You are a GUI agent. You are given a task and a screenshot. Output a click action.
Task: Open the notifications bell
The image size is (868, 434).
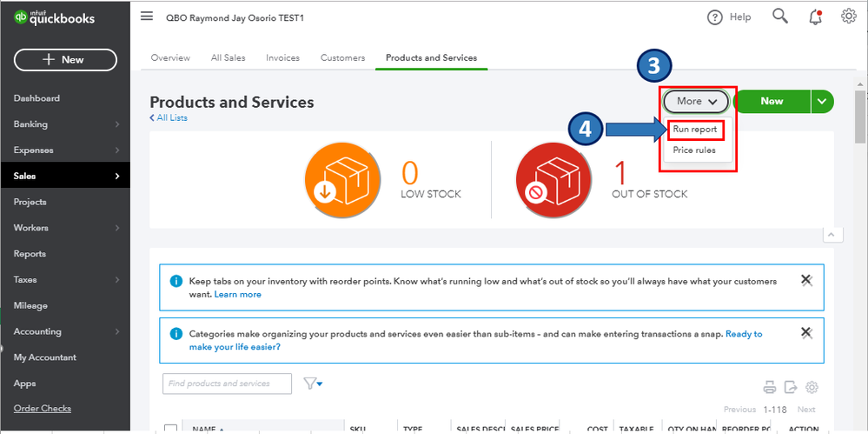(x=815, y=17)
